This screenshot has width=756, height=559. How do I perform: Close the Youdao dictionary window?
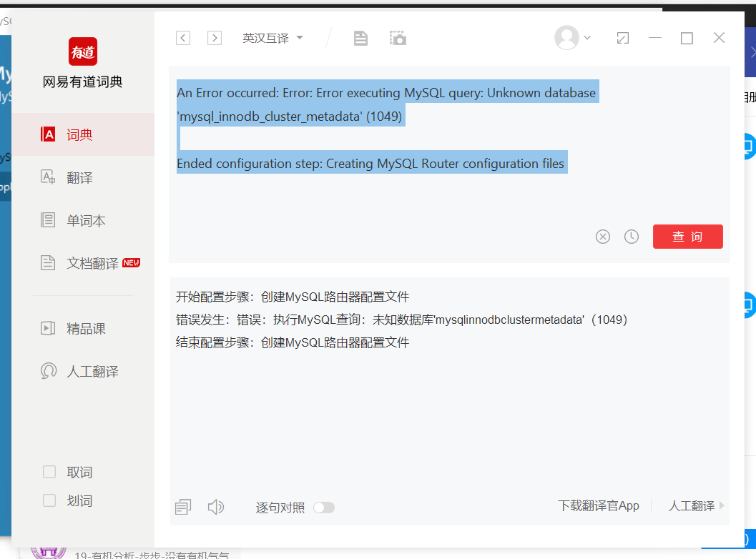coord(719,38)
